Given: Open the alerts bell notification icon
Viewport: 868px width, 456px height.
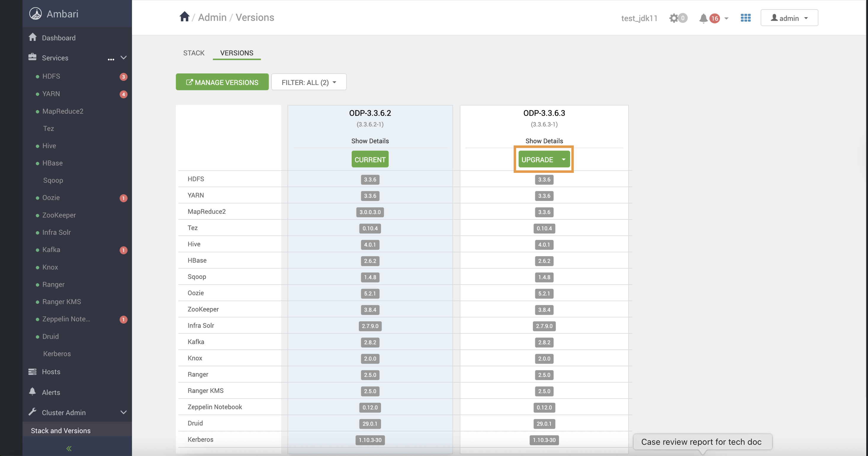Looking at the screenshot, I should pyautogui.click(x=703, y=18).
